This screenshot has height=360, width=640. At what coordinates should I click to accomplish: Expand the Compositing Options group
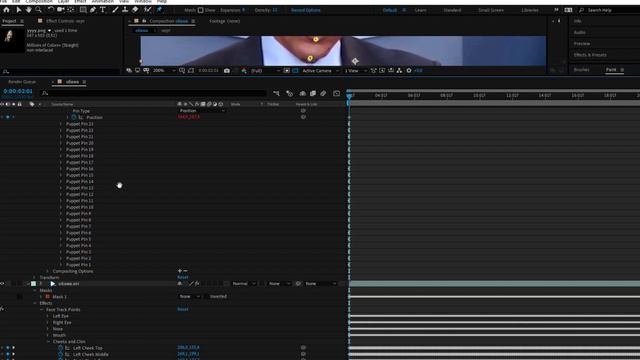(x=48, y=271)
